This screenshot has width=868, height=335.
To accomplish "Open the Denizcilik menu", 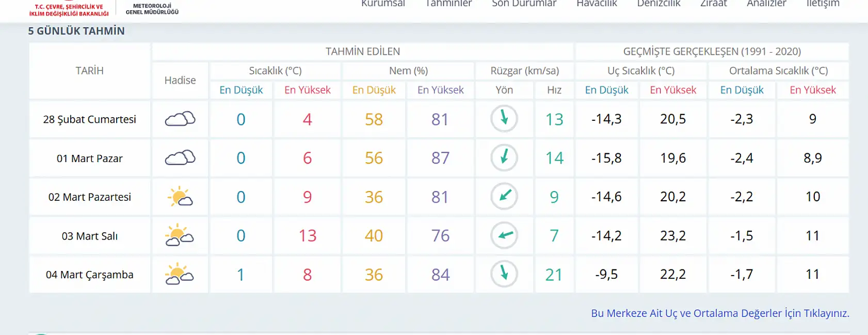I will [658, 4].
